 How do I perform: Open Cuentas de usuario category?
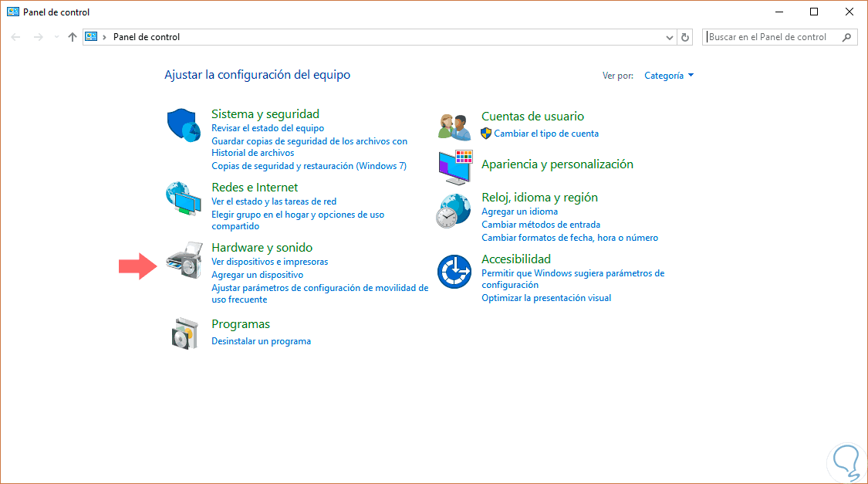click(x=532, y=117)
